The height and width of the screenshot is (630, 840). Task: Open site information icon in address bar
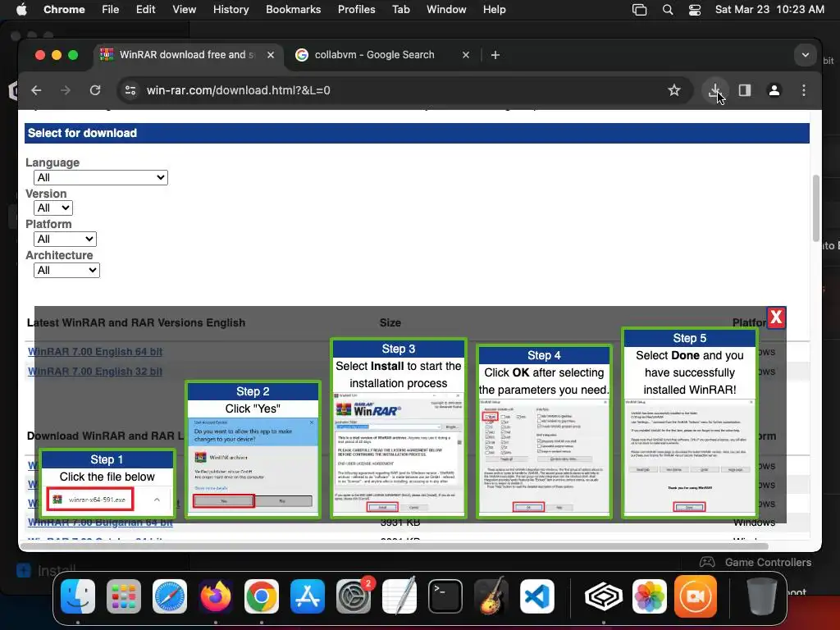(130, 90)
